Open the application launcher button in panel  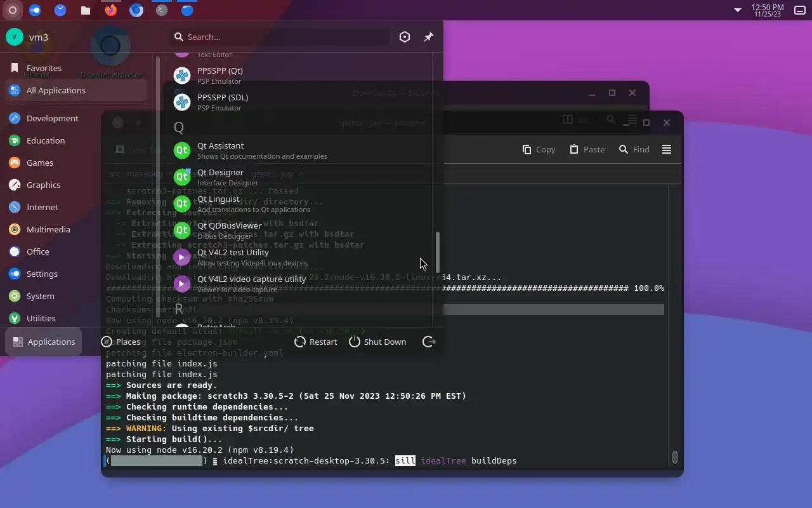[12, 10]
